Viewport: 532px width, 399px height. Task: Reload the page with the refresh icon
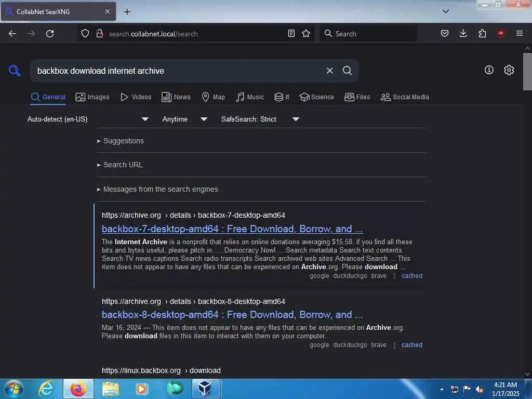[x=50, y=34]
